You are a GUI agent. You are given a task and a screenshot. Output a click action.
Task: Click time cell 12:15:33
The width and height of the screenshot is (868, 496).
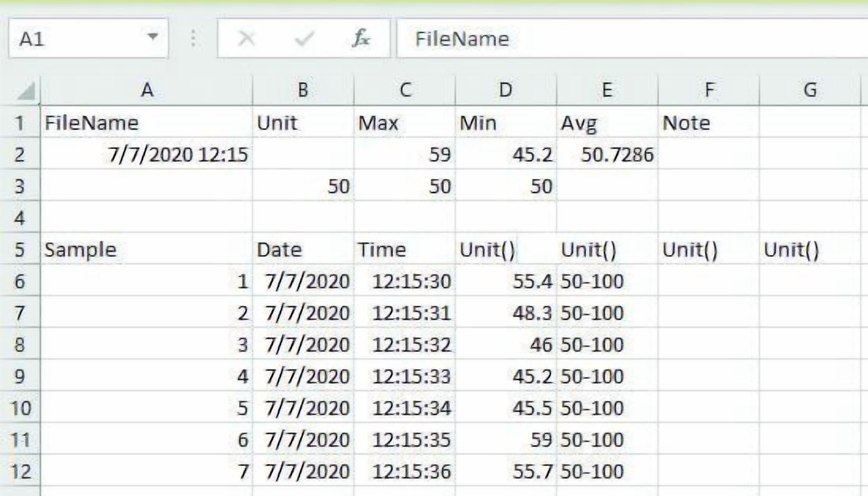coord(405,376)
